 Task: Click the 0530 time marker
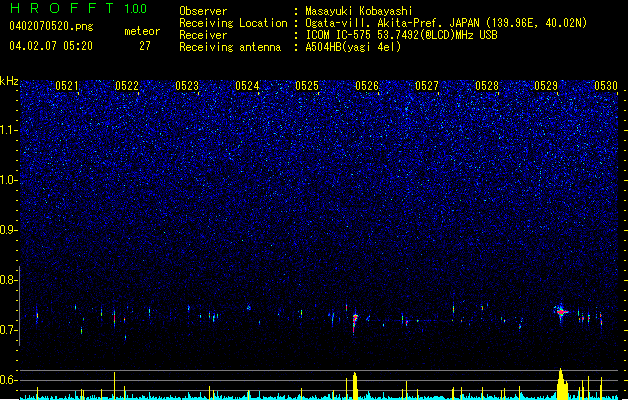pyautogui.click(x=606, y=86)
